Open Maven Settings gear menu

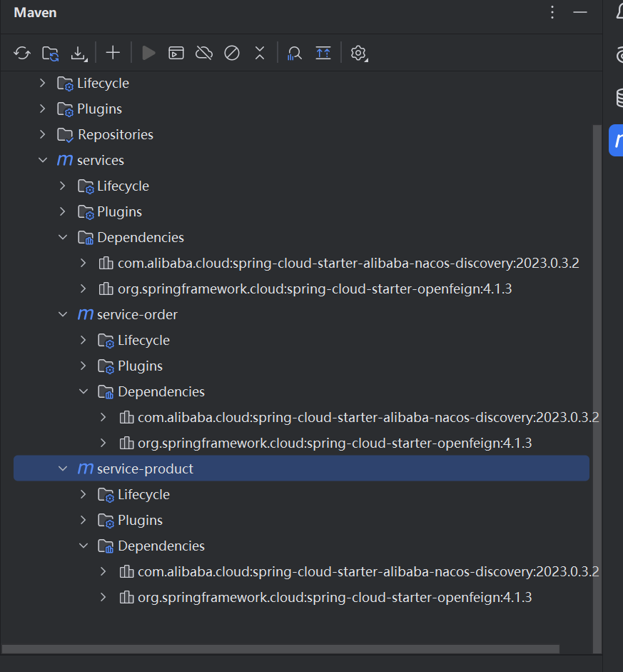point(359,53)
